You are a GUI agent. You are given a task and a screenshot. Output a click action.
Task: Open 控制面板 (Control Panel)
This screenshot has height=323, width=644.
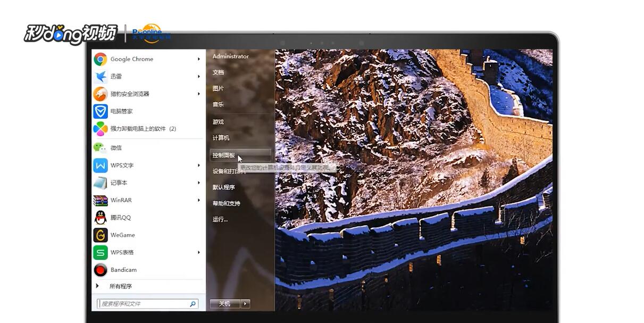(x=240, y=155)
